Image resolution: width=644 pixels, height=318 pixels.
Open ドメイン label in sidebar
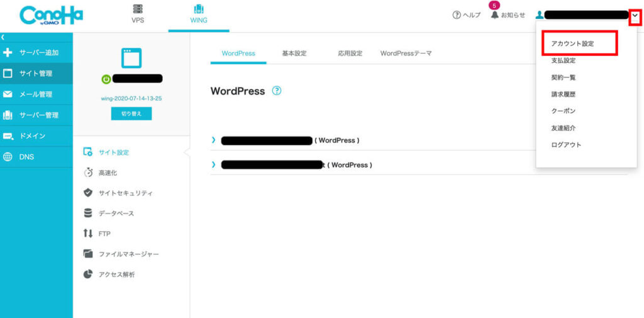pyautogui.click(x=33, y=136)
